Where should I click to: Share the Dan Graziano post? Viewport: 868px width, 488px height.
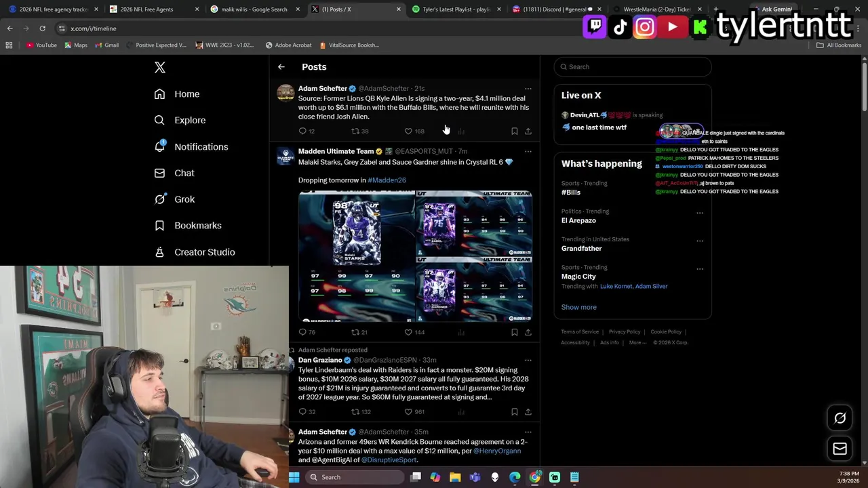click(528, 411)
